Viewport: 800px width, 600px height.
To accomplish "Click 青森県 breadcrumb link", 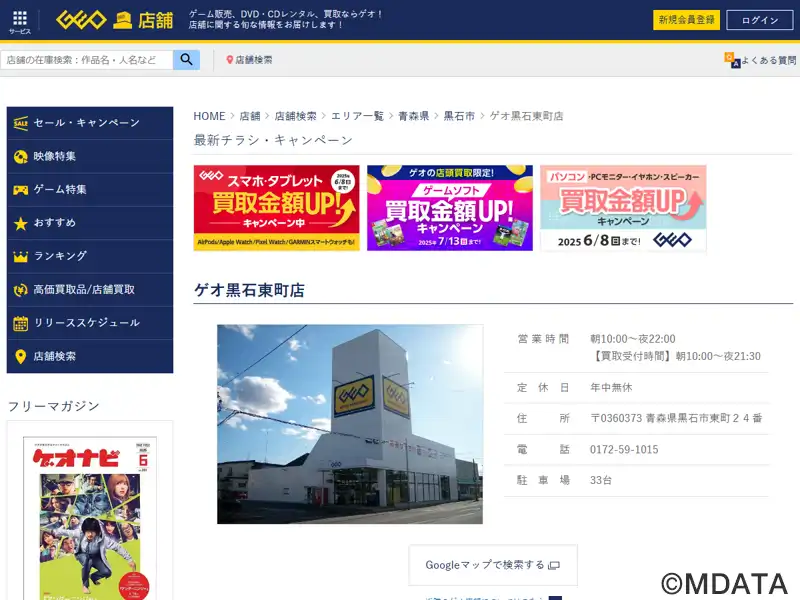I will pyautogui.click(x=414, y=116).
